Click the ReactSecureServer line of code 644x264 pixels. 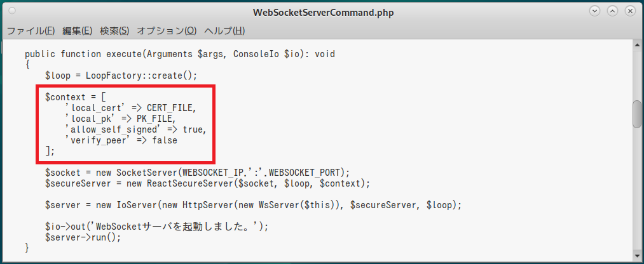tap(207, 183)
